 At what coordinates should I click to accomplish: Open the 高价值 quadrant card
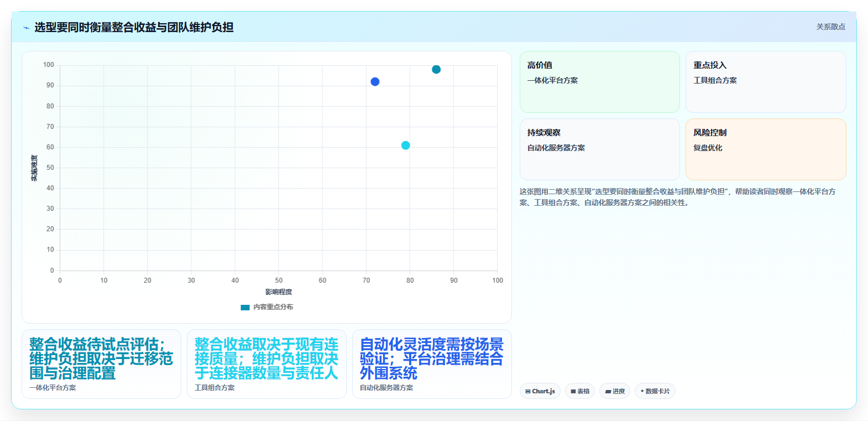pos(600,82)
